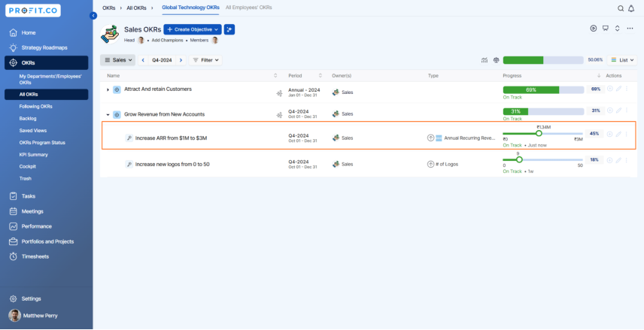Screen dimensions: 644x330
Task: Open Portfolios and Projects
Action: [46, 241]
